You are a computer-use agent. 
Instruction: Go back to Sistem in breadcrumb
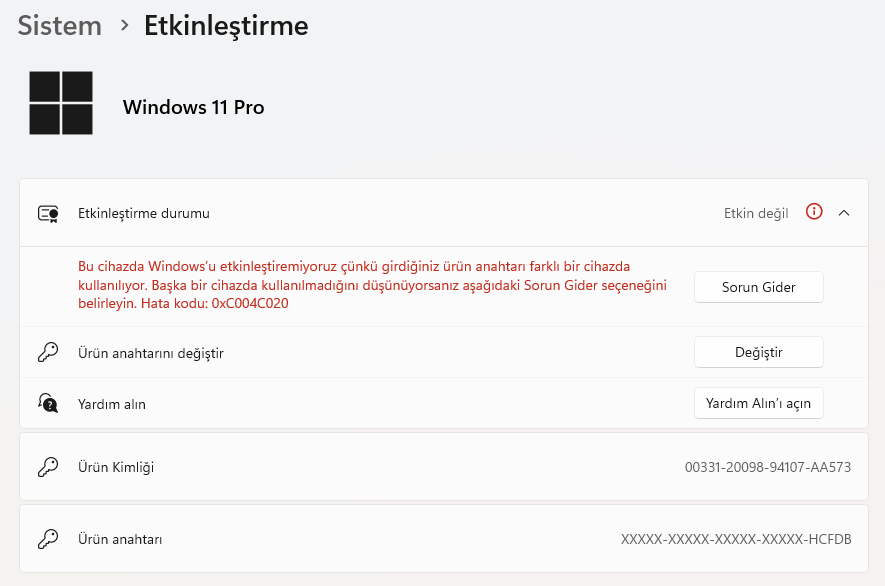(x=60, y=26)
